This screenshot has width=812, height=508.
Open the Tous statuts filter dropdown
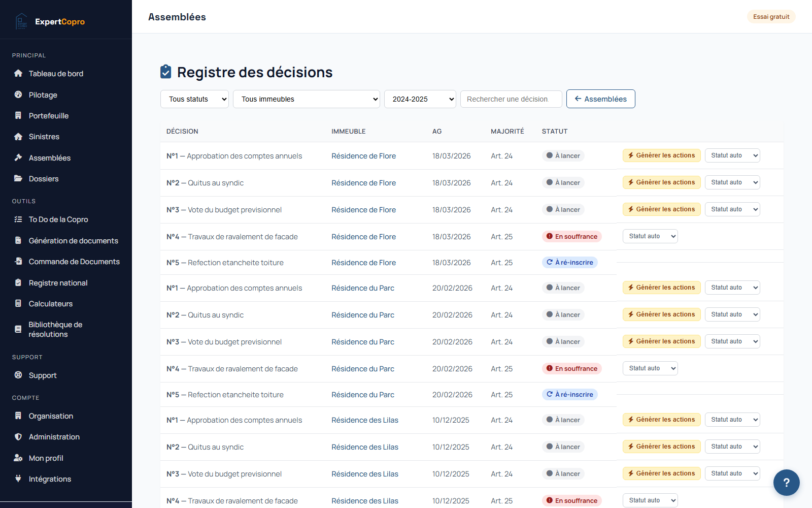pos(194,99)
